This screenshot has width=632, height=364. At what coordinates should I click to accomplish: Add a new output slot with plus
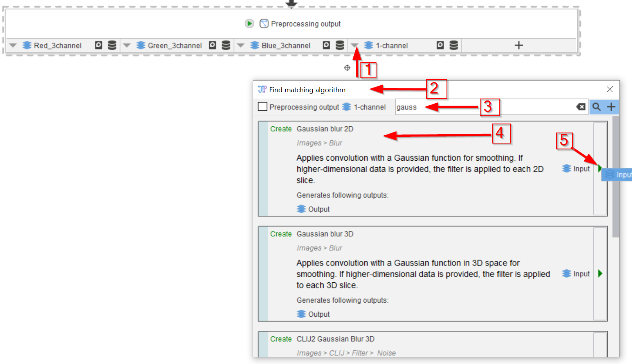[519, 45]
